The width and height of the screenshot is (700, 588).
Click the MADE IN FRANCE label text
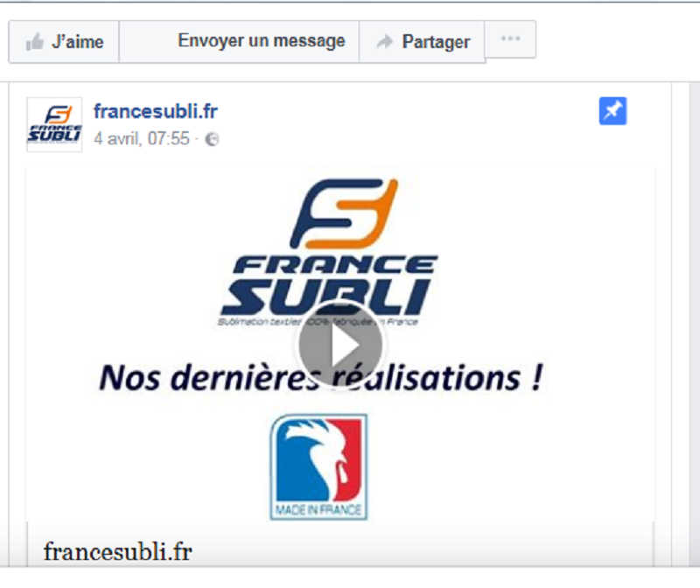coord(318,510)
